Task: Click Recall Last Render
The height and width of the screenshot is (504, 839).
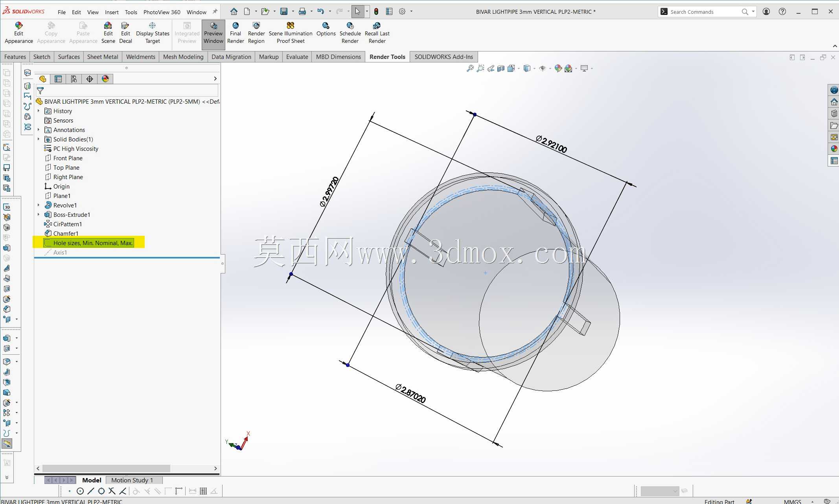Action: point(377,33)
